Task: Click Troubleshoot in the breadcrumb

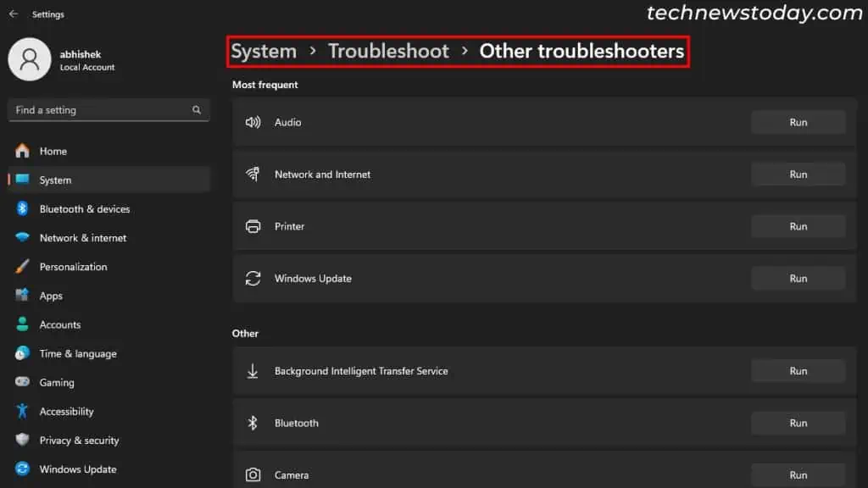Action: (x=388, y=51)
